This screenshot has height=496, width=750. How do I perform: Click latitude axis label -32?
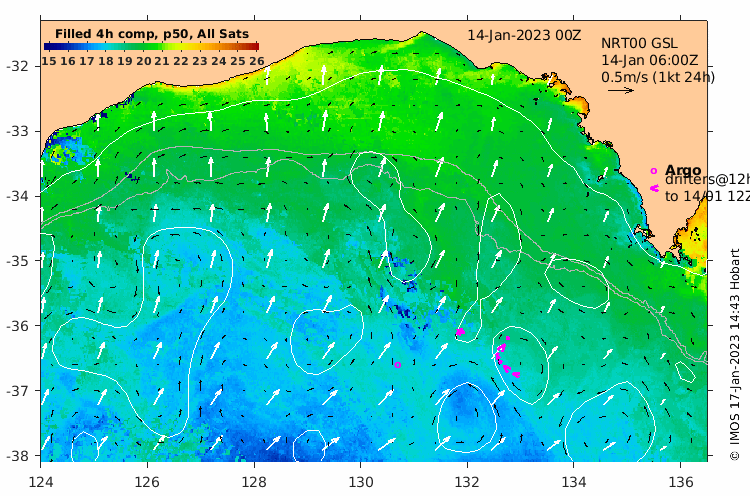pos(17,66)
